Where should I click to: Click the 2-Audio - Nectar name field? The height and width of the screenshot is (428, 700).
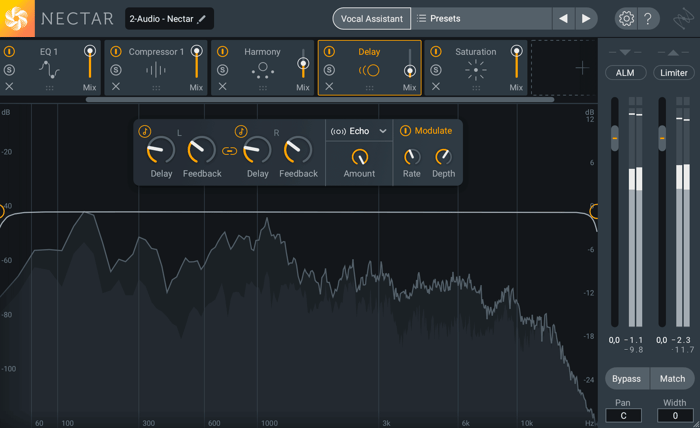click(x=169, y=19)
